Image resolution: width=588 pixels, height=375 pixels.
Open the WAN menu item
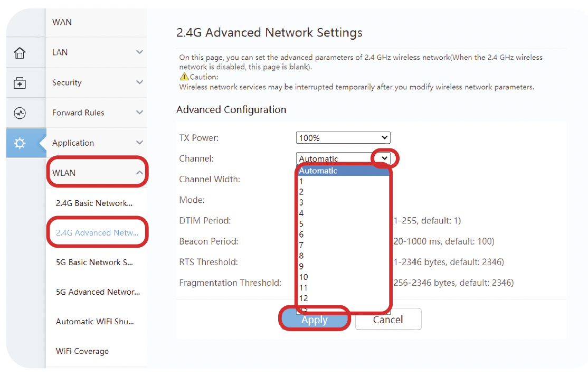click(x=62, y=22)
